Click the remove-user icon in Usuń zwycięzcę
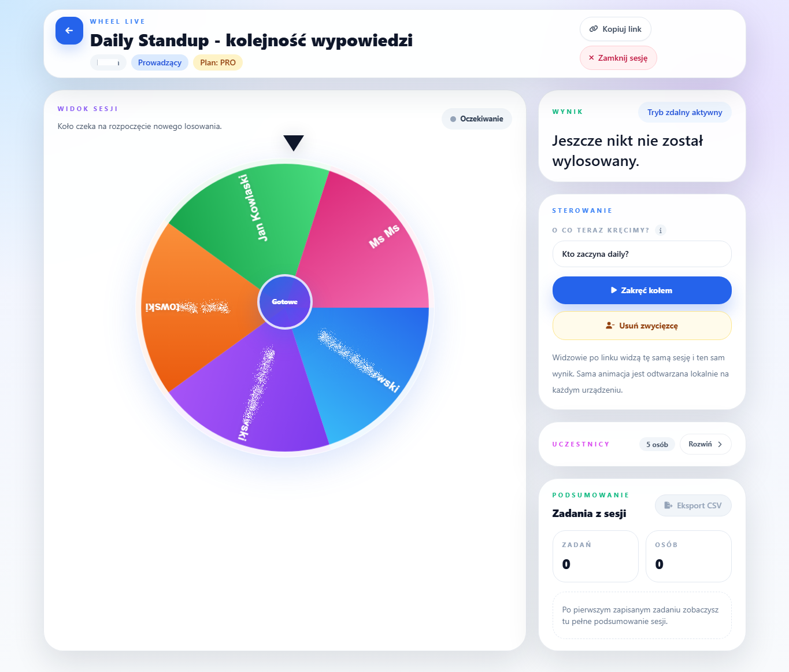This screenshot has width=789, height=672. [610, 326]
